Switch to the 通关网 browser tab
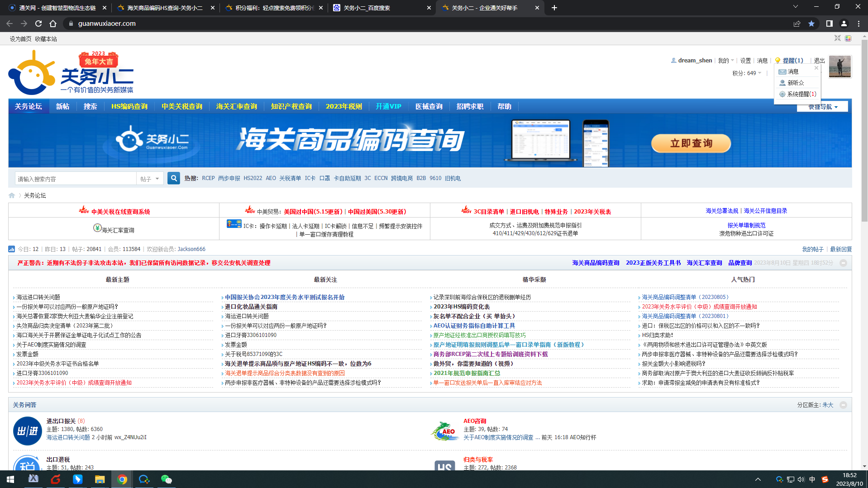The width and height of the screenshot is (868, 488). click(57, 8)
